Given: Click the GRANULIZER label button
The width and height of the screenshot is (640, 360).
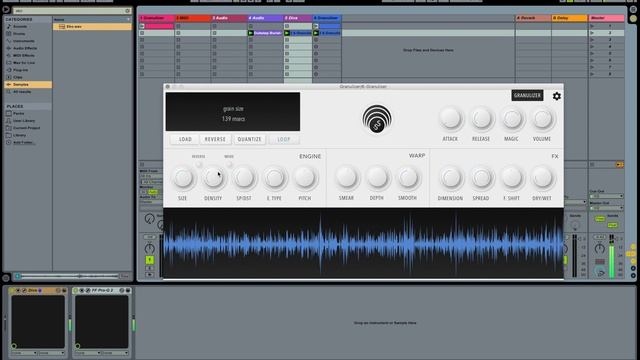Looking at the screenshot, I should 527,96.
